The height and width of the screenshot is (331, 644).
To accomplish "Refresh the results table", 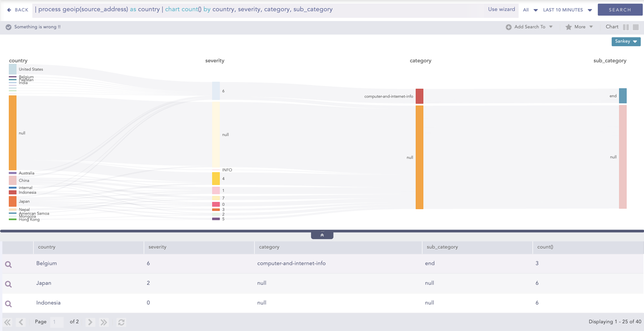I will 121,322.
